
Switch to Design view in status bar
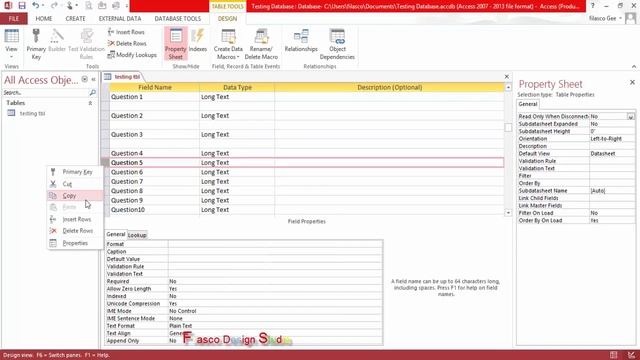pos(631,355)
